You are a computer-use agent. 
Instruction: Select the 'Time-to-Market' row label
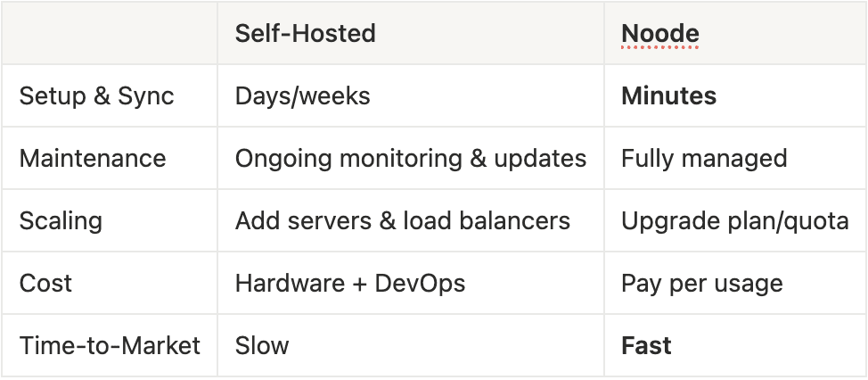(x=110, y=346)
